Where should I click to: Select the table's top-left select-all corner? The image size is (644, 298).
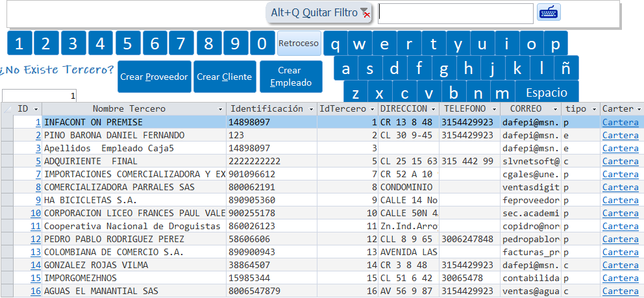click(7, 109)
